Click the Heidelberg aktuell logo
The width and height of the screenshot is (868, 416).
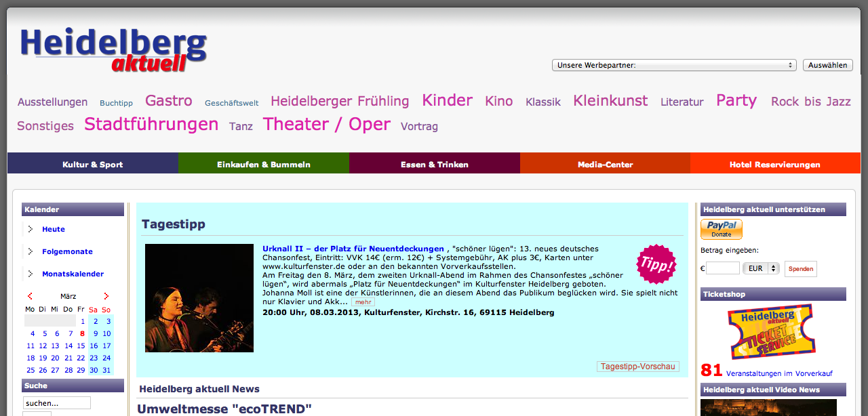point(113,49)
